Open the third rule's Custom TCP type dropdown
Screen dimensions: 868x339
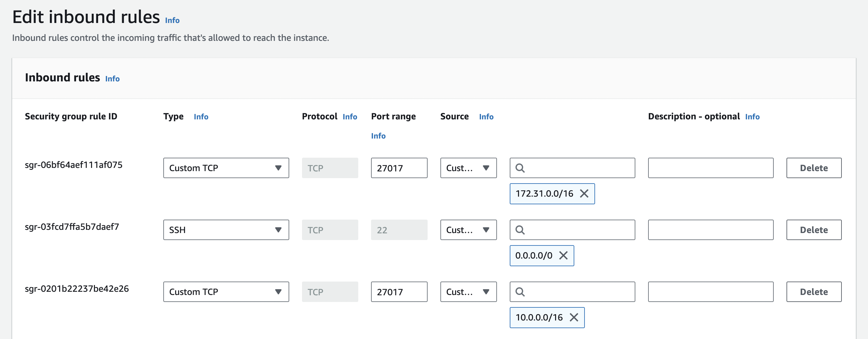pos(226,292)
